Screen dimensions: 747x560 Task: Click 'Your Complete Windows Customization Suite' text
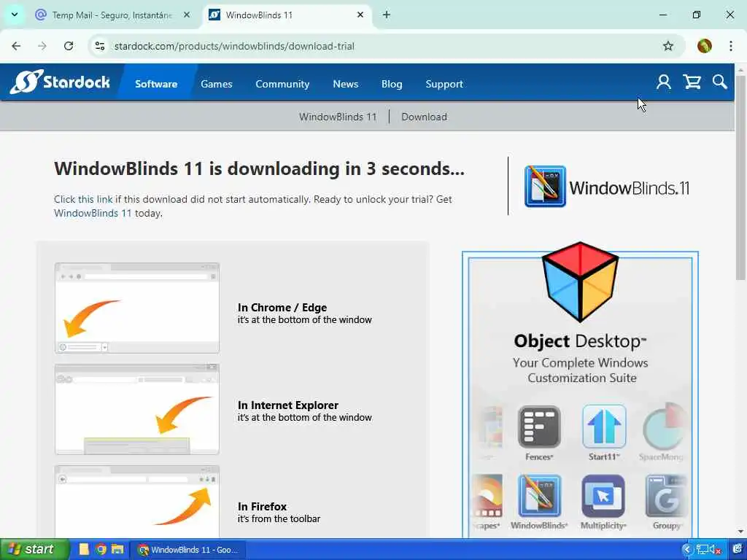pyautogui.click(x=581, y=370)
